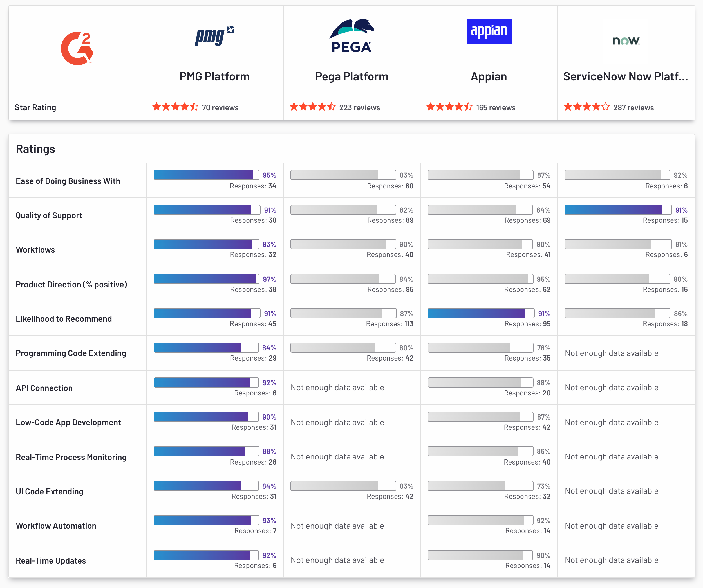Click ServiceNow Quality of Support 91% bar
703x588 pixels.
click(618, 210)
